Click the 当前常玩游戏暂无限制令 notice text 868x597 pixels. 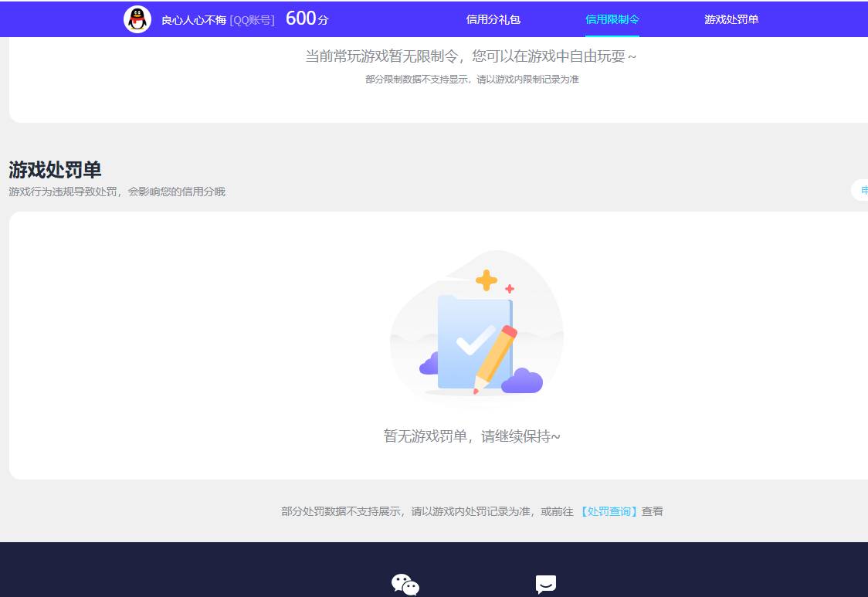tap(473, 56)
